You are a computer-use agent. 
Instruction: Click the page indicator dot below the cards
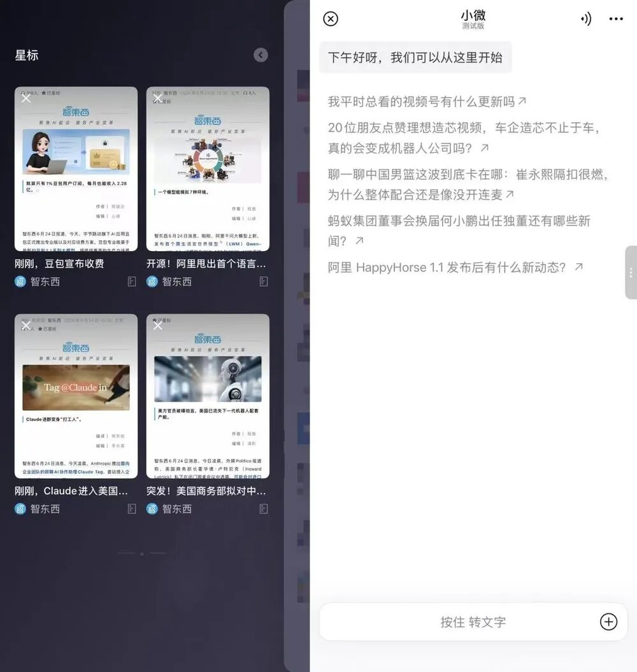point(142,554)
